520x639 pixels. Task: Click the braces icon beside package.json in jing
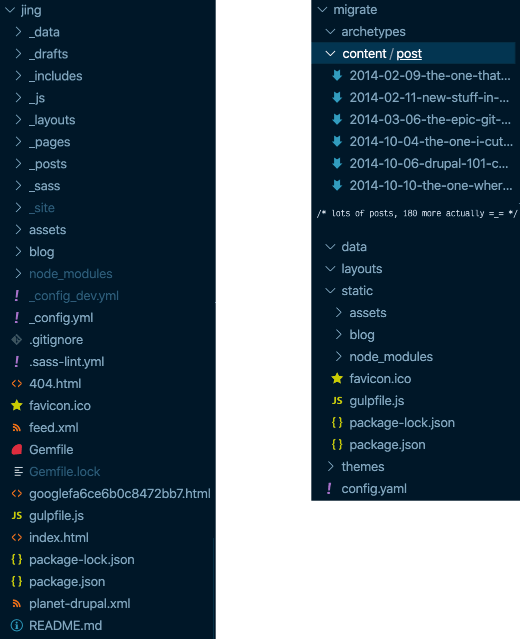[x=17, y=582]
